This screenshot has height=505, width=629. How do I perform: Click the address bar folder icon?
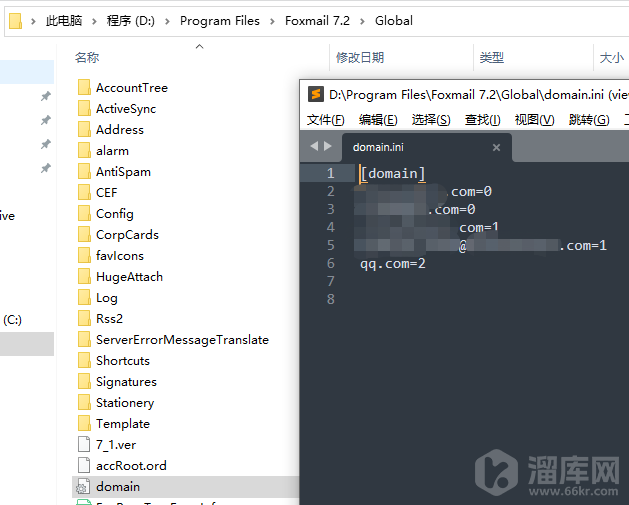pos(15,21)
